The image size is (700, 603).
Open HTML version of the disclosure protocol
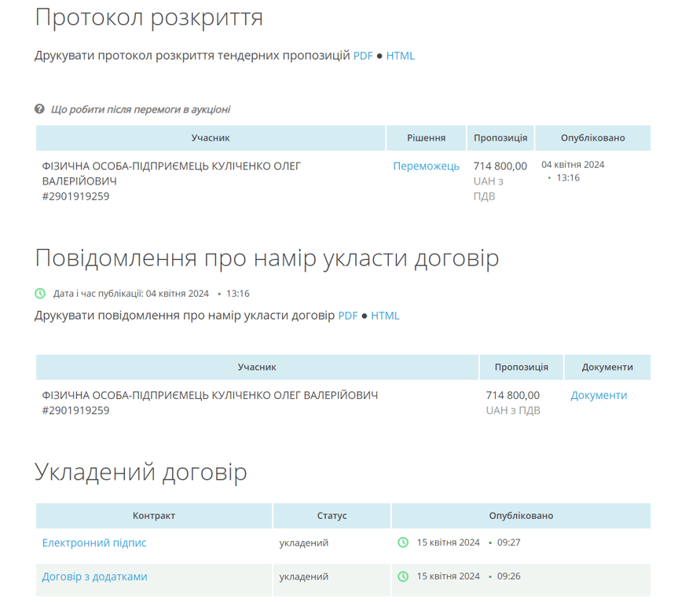[x=401, y=56]
